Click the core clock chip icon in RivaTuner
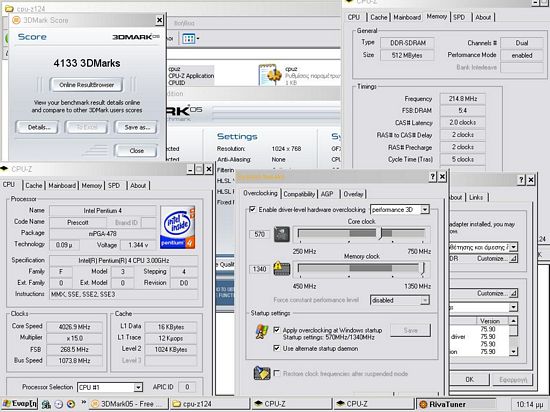 tap(282, 234)
